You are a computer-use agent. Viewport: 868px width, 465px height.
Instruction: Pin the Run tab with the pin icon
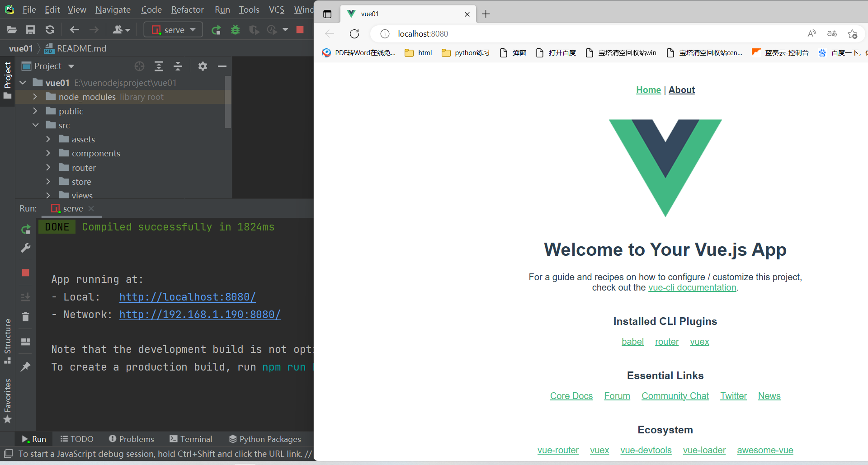26,366
